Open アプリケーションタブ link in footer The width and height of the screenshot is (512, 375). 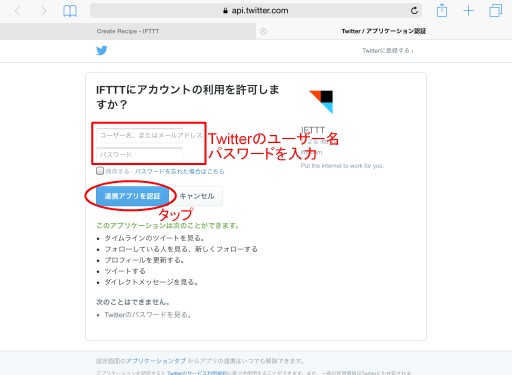pos(156,361)
